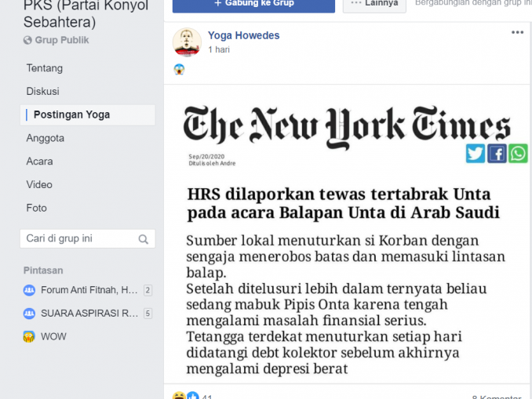Click Forum Anti Fitnah group icon
Screen dimensions: 532x399
[29, 290]
